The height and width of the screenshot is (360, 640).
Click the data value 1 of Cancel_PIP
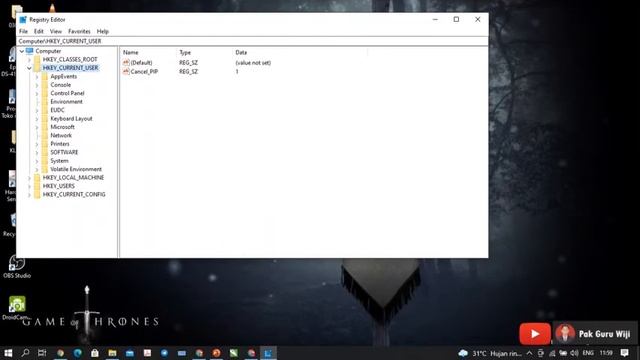[x=237, y=71]
